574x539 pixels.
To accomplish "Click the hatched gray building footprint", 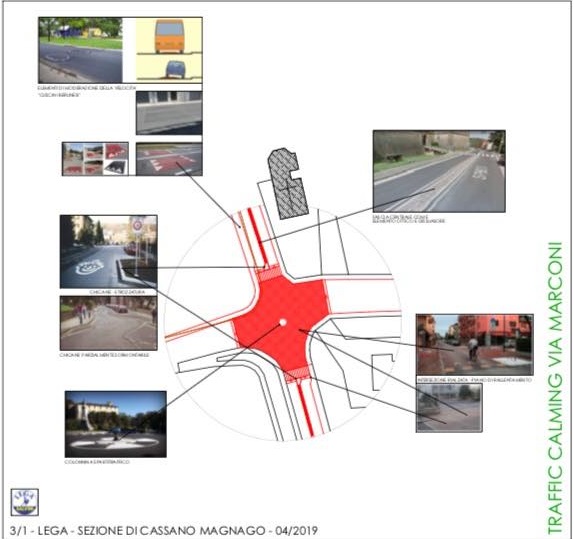I will tap(288, 184).
